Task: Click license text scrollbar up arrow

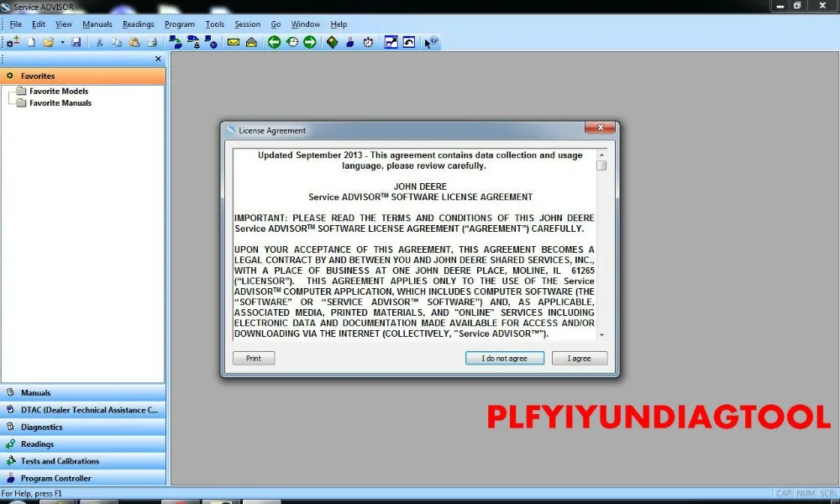Action: click(601, 155)
